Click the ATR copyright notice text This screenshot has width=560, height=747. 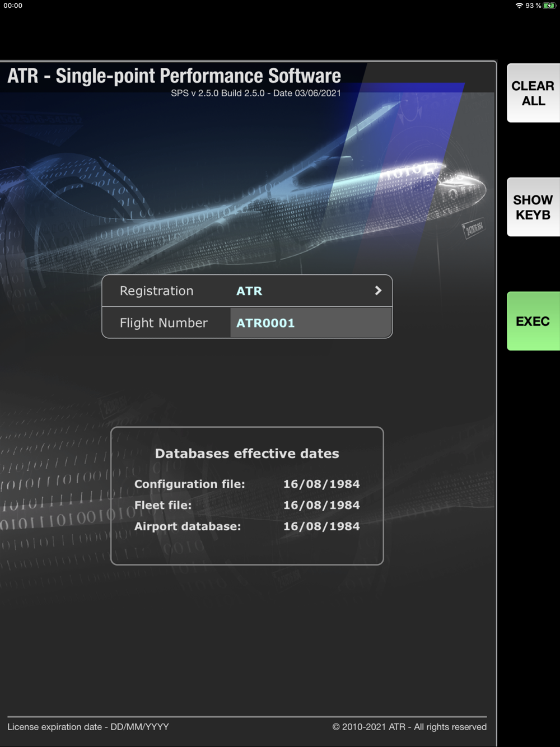[409, 727]
